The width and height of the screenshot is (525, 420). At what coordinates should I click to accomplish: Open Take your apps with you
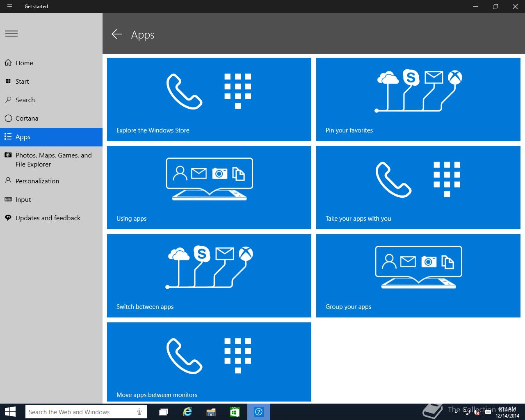pos(418,187)
